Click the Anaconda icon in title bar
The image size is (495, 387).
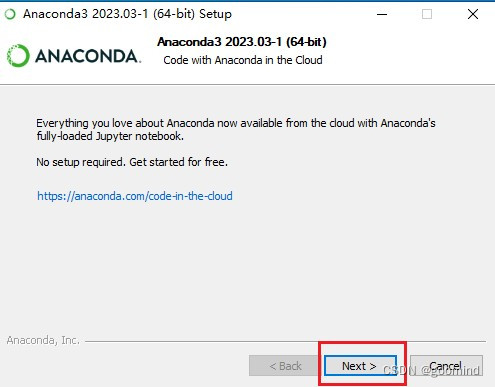tap(10, 14)
